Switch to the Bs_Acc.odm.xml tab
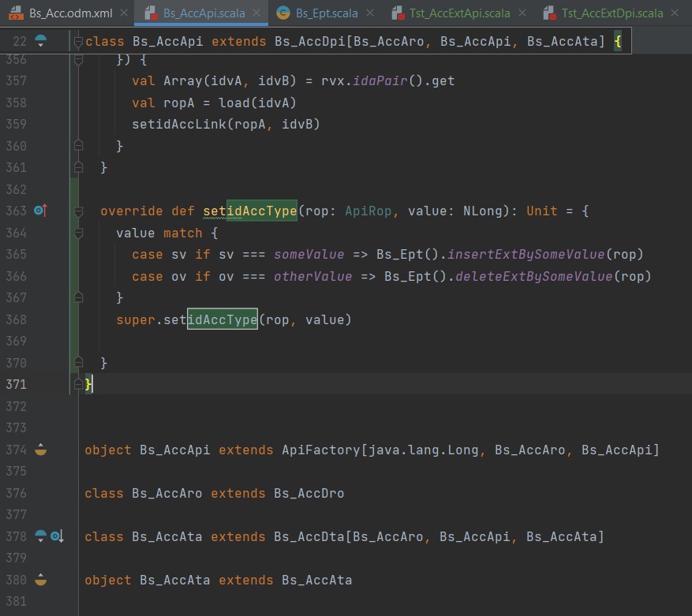 click(x=70, y=13)
